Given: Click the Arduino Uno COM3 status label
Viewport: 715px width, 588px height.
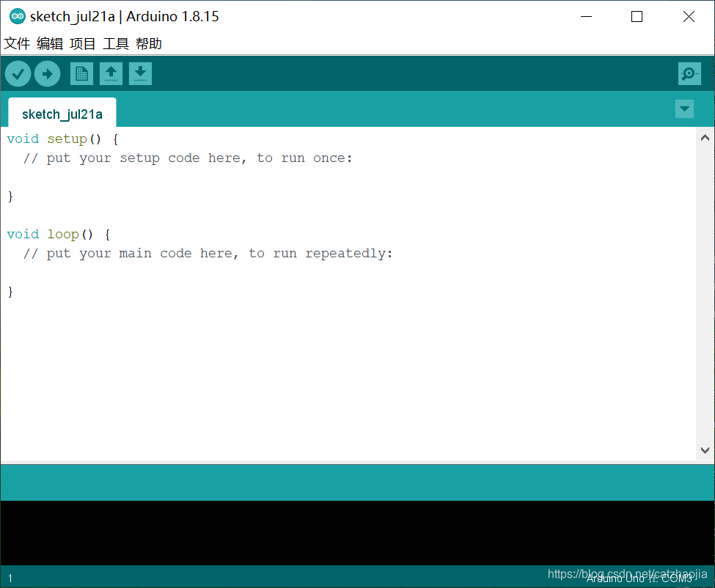Looking at the screenshot, I should click(638, 578).
